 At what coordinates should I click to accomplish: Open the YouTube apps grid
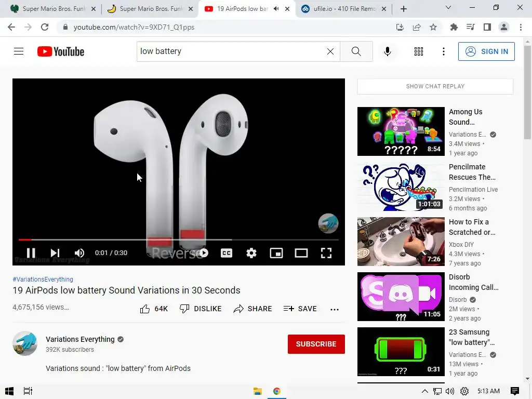coord(419,51)
